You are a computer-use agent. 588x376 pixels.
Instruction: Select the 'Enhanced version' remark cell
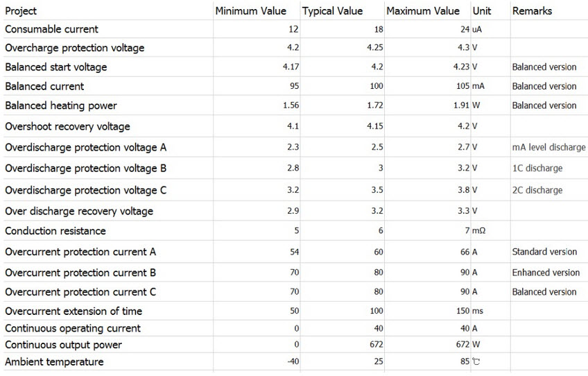[x=546, y=273]
